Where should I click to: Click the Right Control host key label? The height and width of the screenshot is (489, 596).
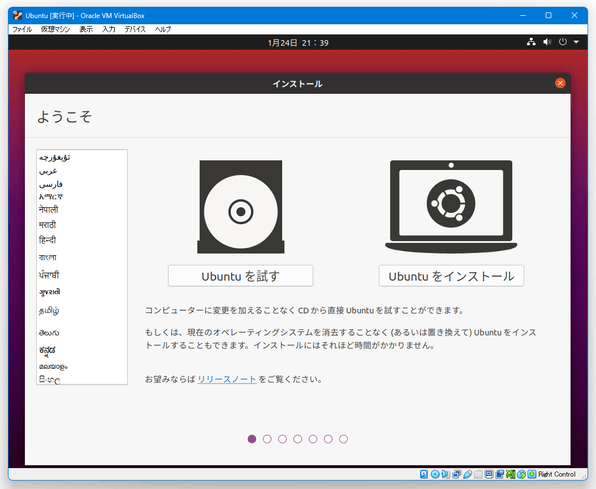pyautogui.click(x=557, y=474)
